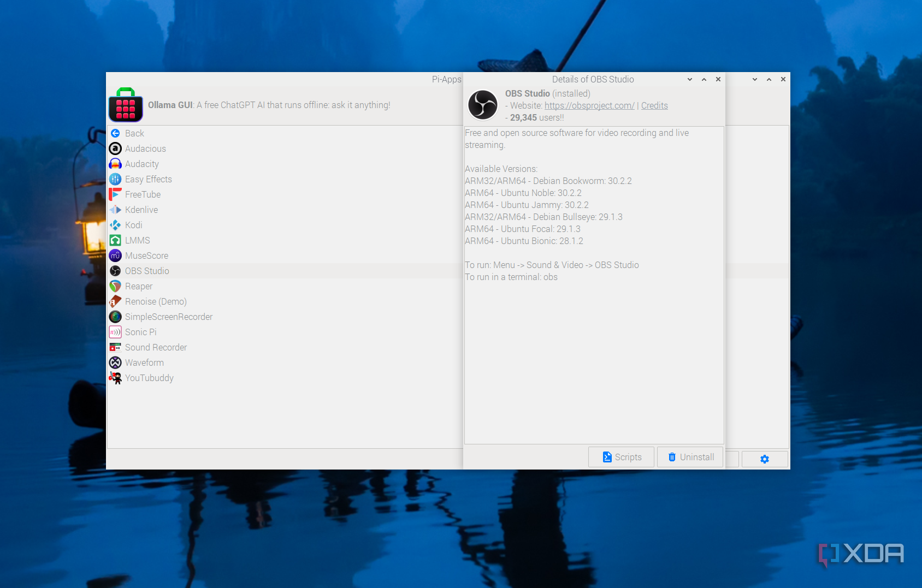Select the Kodi icon

115,225
